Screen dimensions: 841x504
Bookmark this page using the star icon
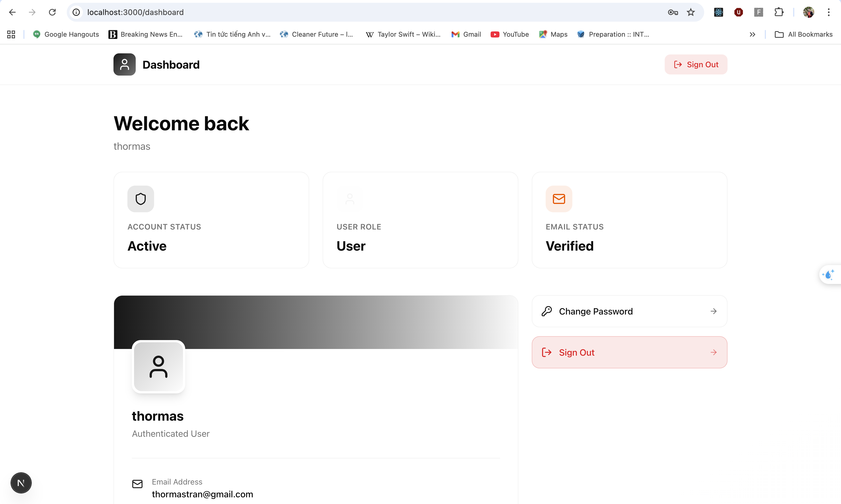[x=691, y=12]
